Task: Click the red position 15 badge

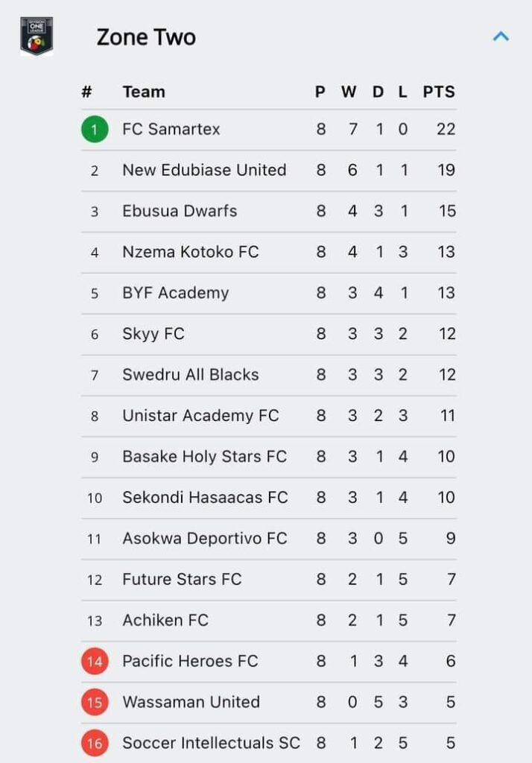Action: coord(95,702)
